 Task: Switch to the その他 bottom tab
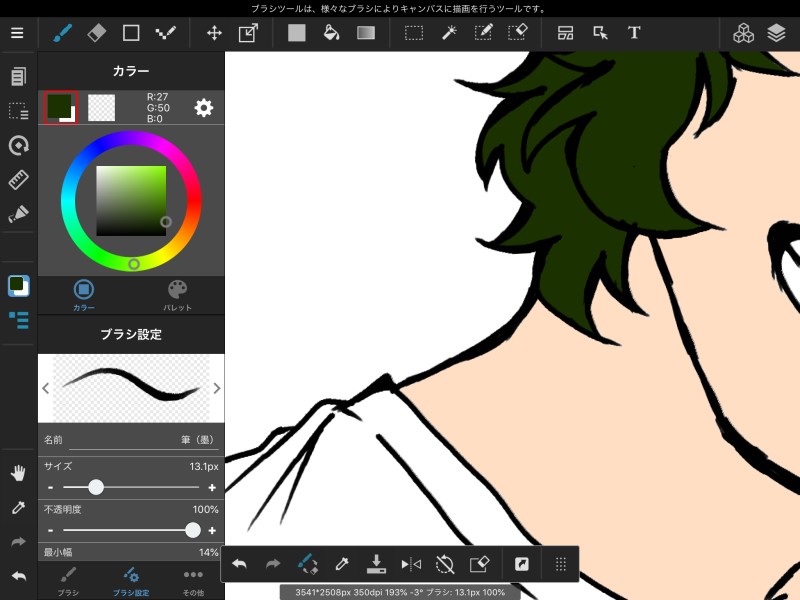(193, 581)
